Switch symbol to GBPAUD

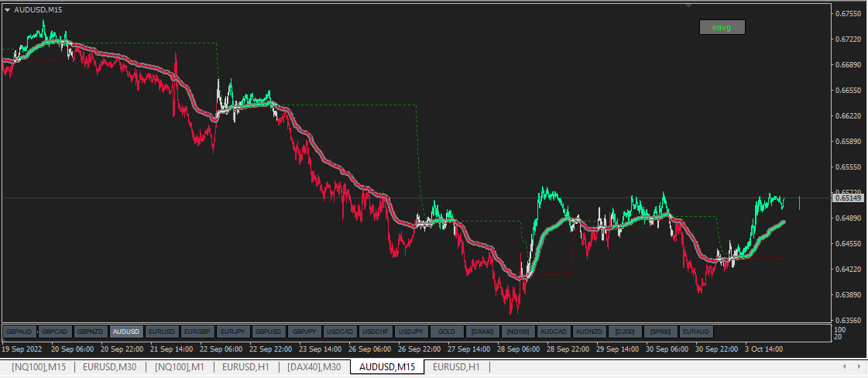tap(19, 332)
